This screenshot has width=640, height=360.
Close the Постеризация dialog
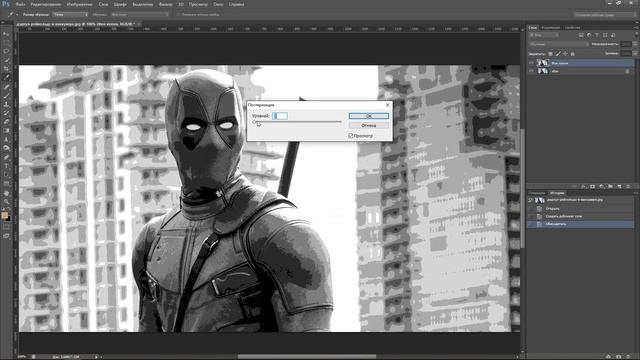[388, 105]
